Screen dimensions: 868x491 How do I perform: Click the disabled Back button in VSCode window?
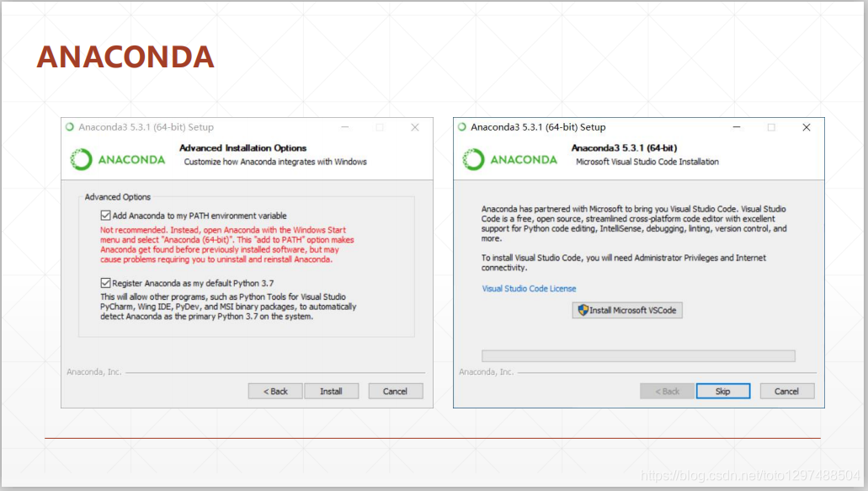667,392
